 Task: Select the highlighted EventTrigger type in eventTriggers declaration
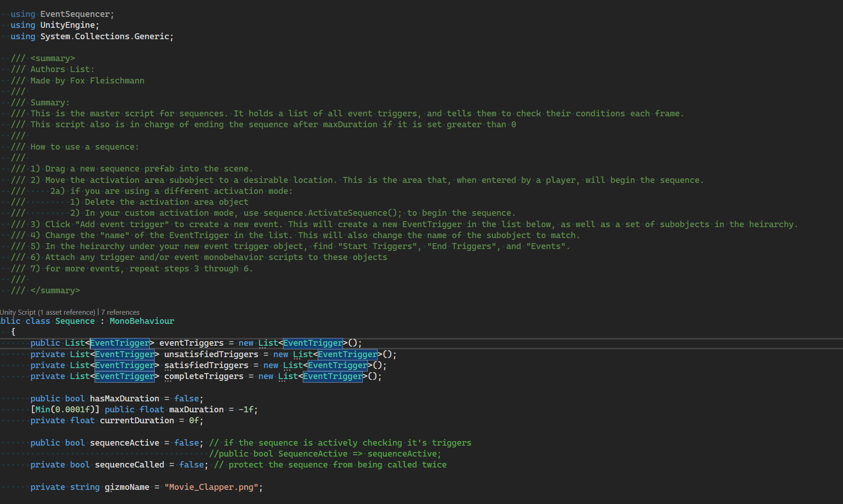(x=120, y=343)
